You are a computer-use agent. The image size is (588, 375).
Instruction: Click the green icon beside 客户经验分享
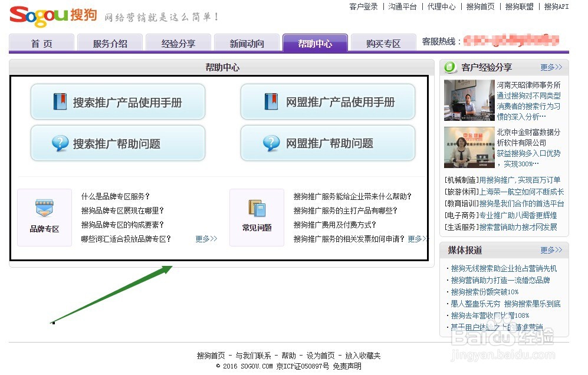[449, 67]
